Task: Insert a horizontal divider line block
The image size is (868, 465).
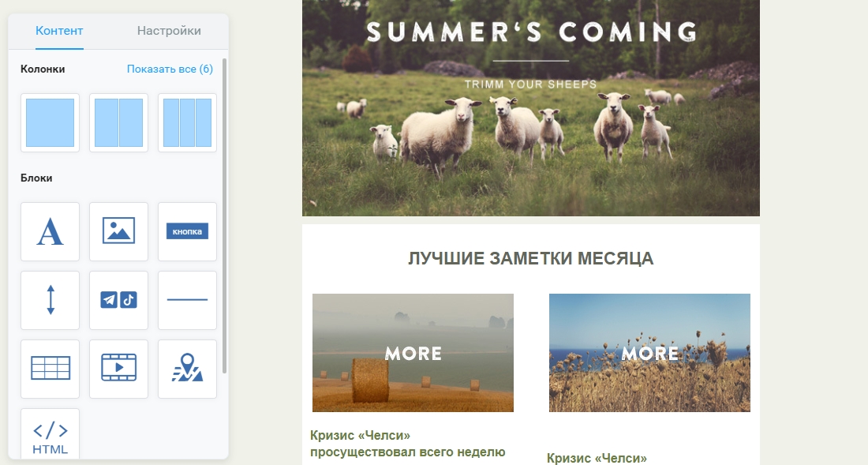Action: pyautogui.click(x=187, y=300)
